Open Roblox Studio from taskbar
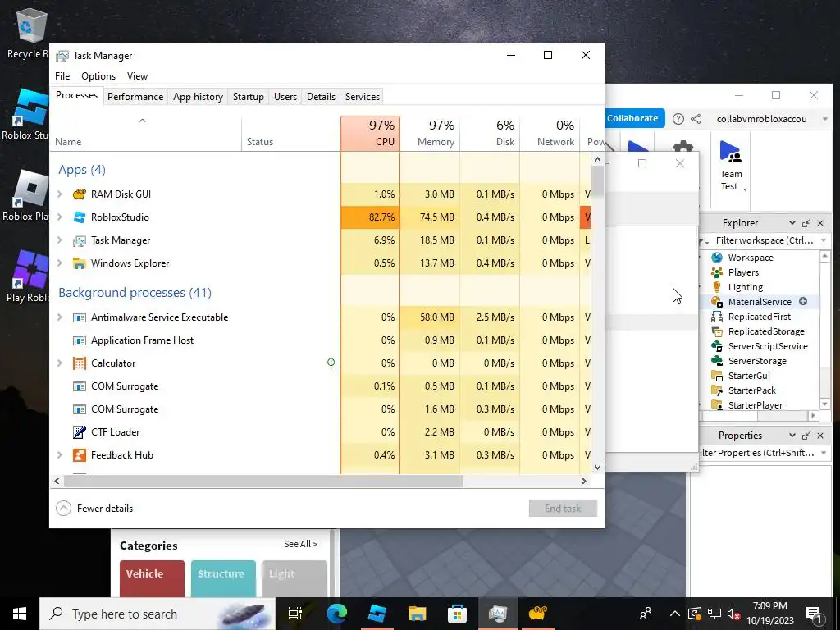 (x=377, y=614)
